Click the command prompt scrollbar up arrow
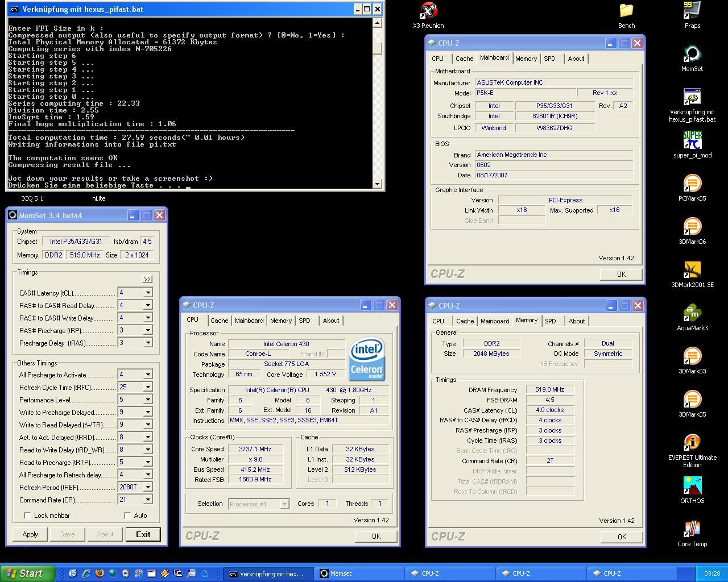Viewport: 728px width, 582px height. pos(377,23)
